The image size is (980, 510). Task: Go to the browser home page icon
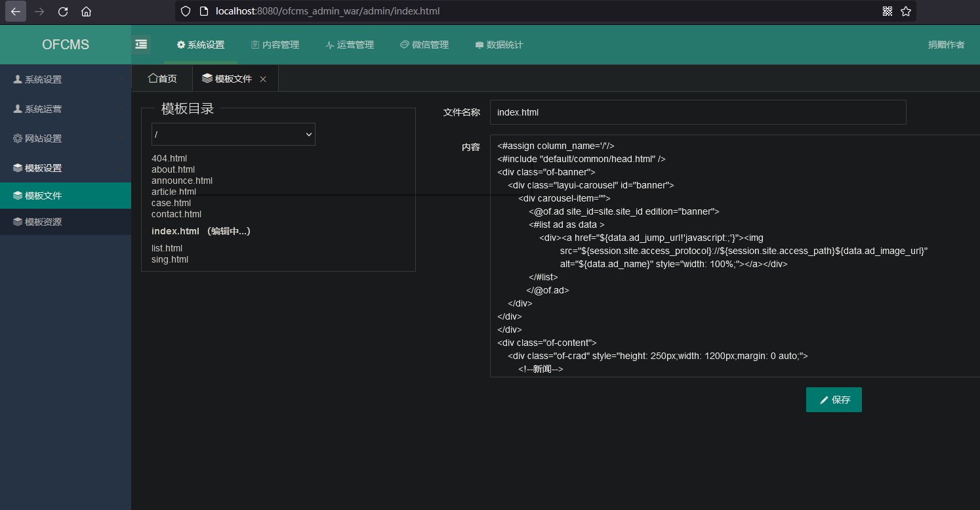pyautogui.click(x=86, y=11)
